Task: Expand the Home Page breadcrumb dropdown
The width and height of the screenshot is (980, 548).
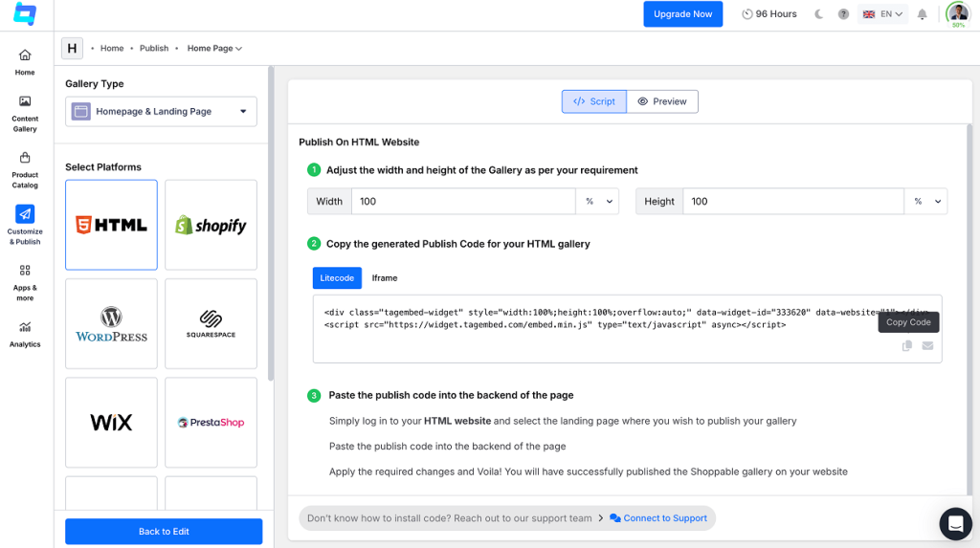Action: pyautogui.click(x=214, y=48)
